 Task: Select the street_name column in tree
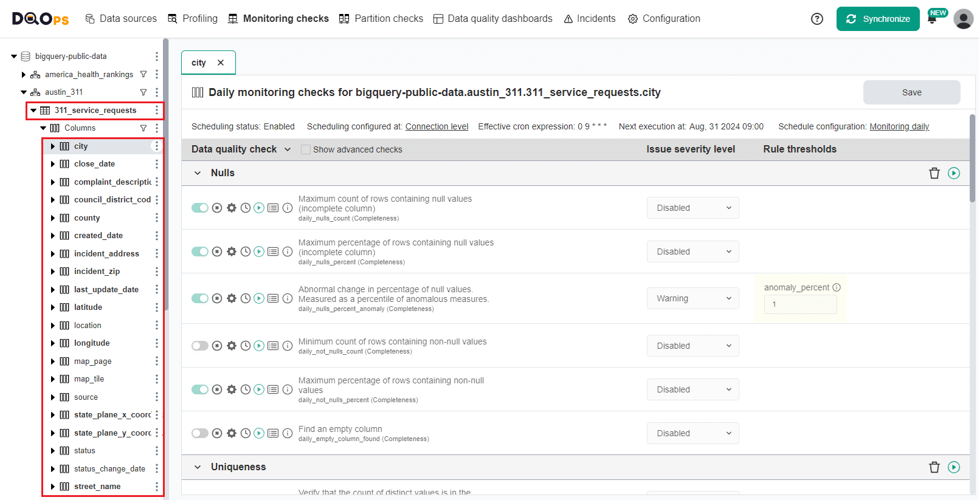point(97,487)
